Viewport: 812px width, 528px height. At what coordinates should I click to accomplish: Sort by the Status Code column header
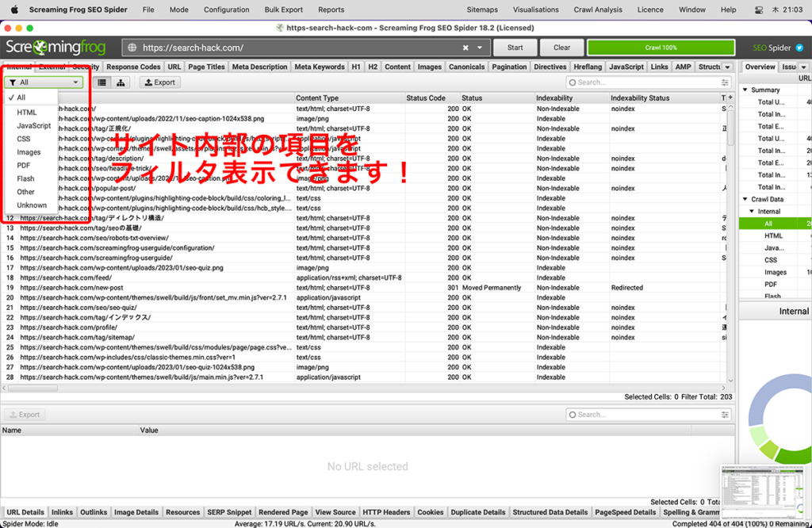(432, 98)
